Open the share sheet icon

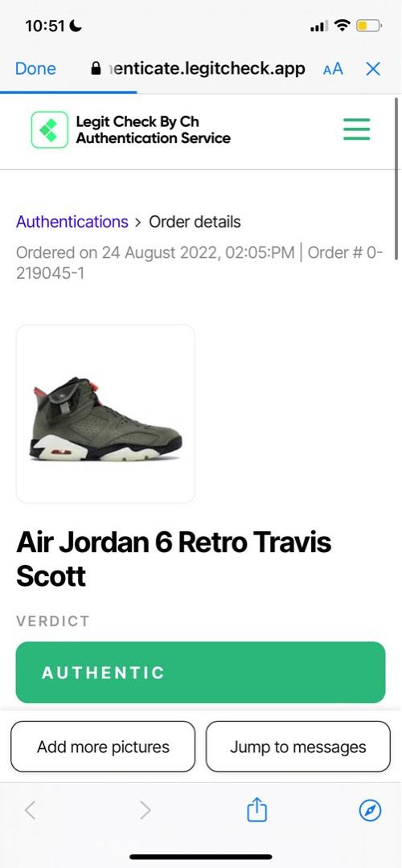(256, 810)
